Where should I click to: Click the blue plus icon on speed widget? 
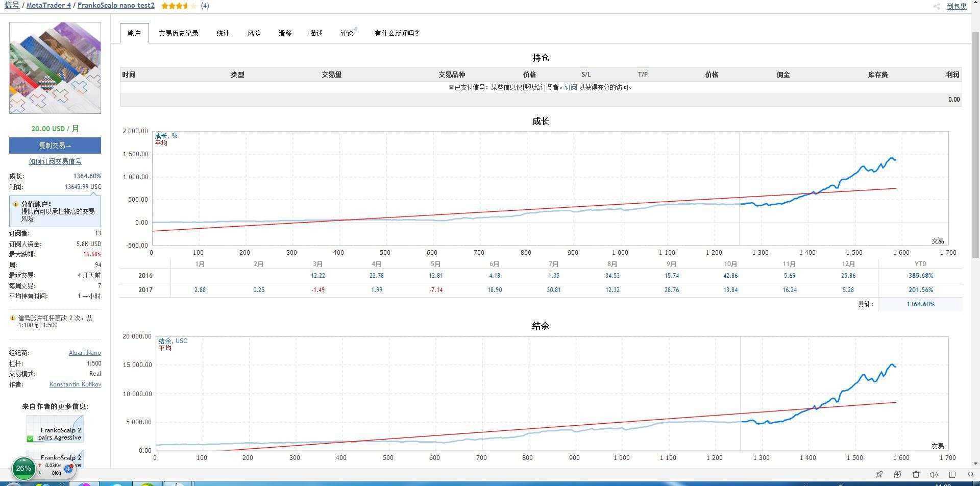[x=68, y=469]
